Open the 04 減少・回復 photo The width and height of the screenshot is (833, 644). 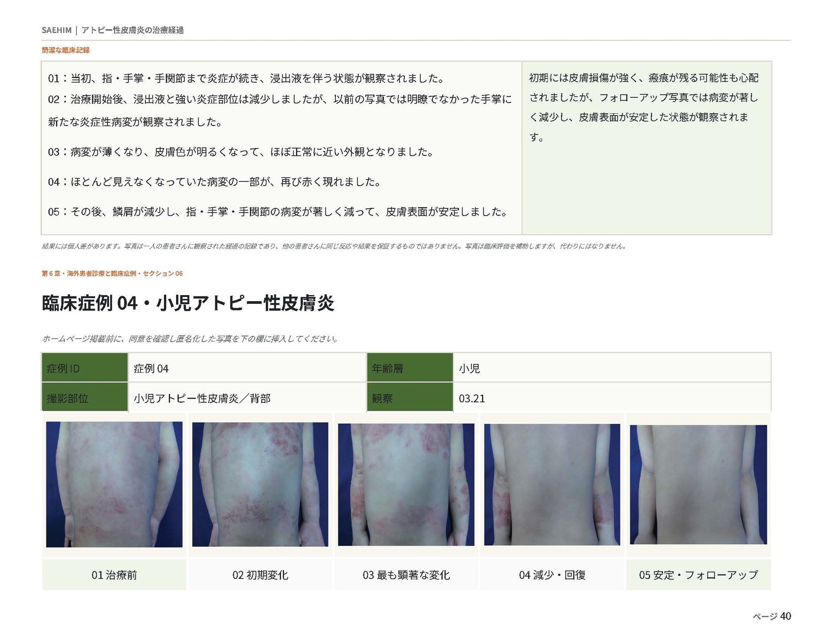(x=552, y=484)
